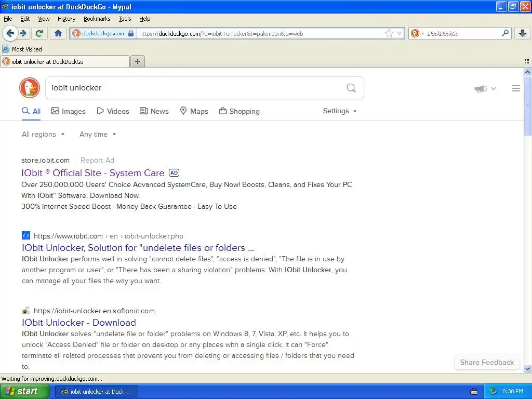
Task: Open the hamburger side menu
Action: 516,88
